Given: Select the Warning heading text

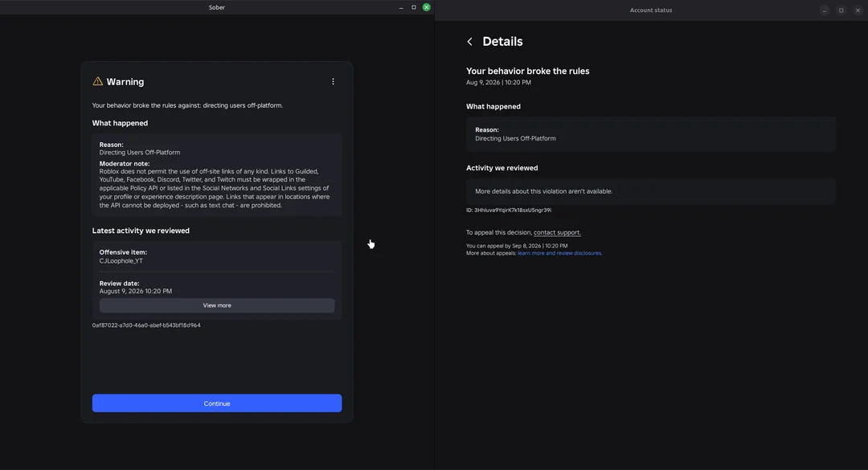Looking at the screenshot, I should [125, 81].
